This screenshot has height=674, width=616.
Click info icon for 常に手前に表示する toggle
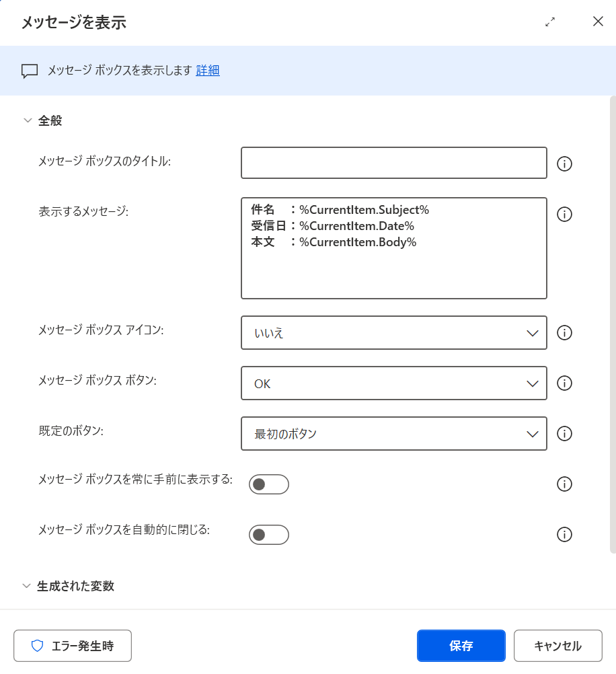564,484
